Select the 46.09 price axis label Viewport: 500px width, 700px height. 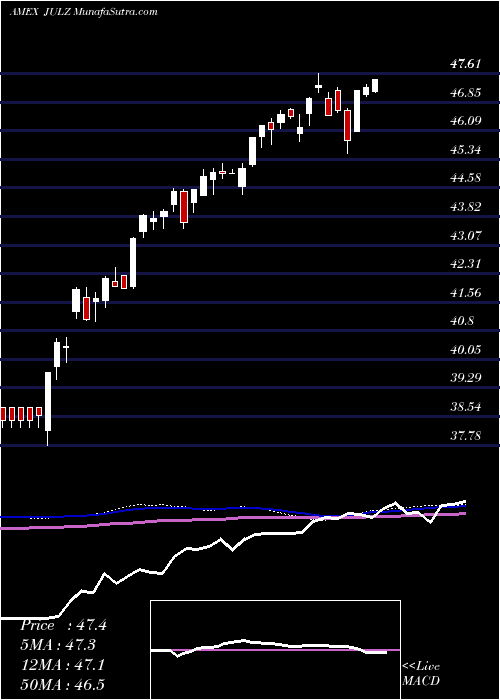pyautogui.click(x=465, y=121)
